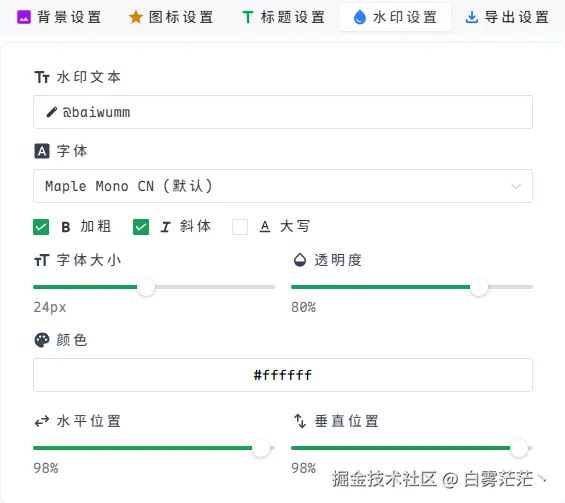
Task: Switch to the 背景设置 tab
Action: [x=59, y=17]
